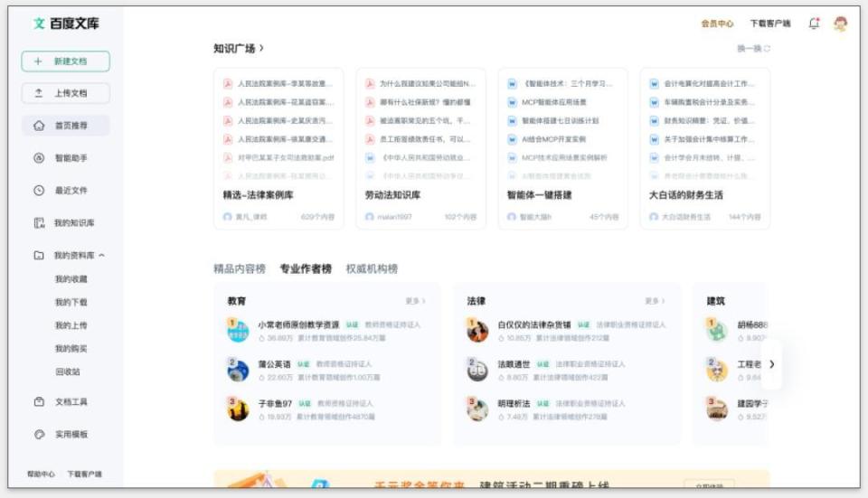Go to 首页推荐 home page
Screen dimensions: 868x498
[x=65, y=126]
